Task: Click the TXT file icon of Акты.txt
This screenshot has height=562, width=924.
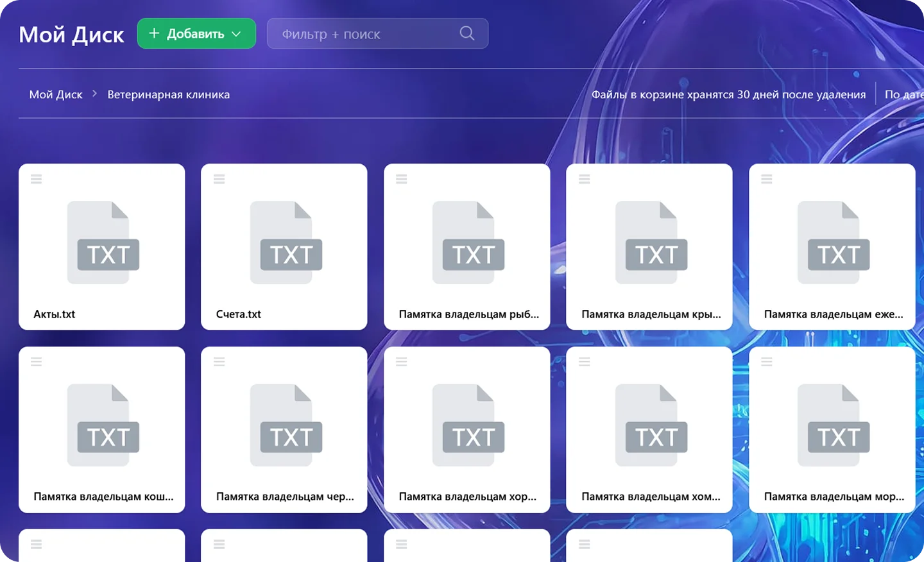Action: (x=103, y=243)
